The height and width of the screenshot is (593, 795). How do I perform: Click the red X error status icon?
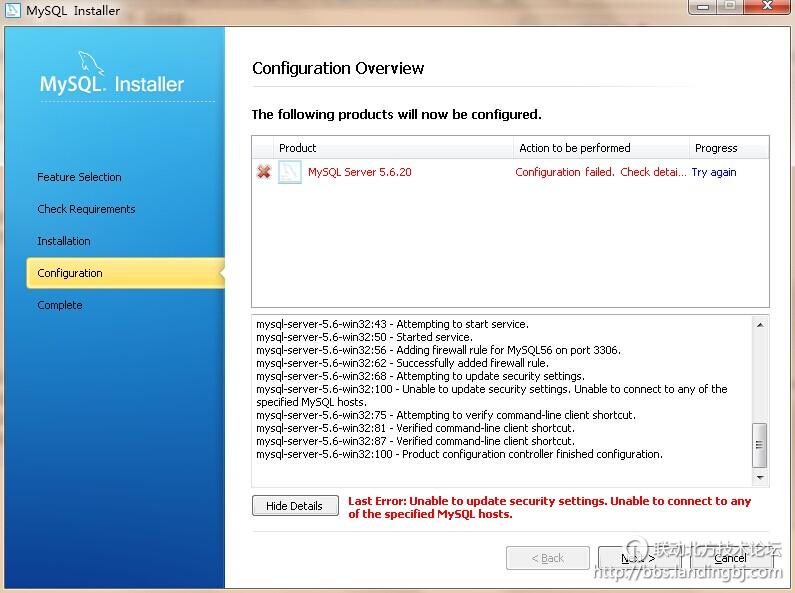(264, 172)
